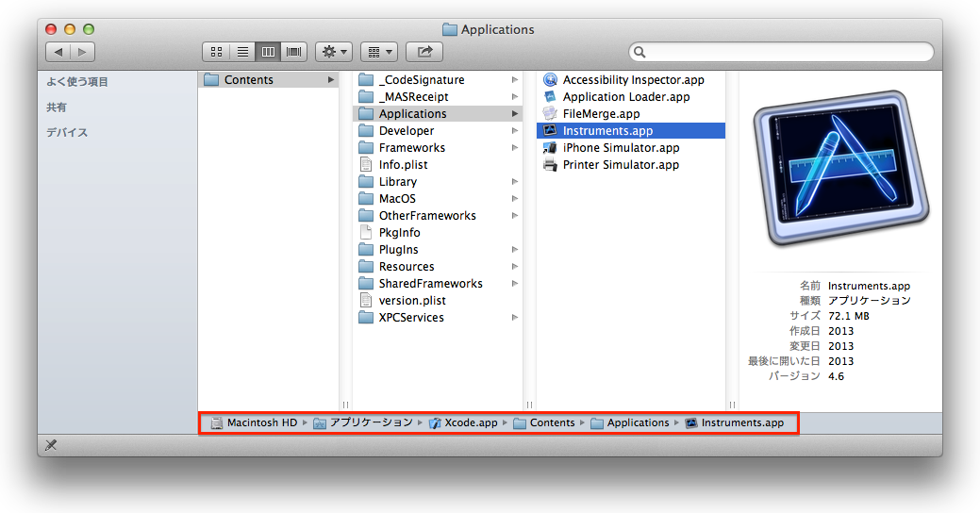Select iPhone Simulator.app icon
The image size is (980, 513).
point(550,147)
